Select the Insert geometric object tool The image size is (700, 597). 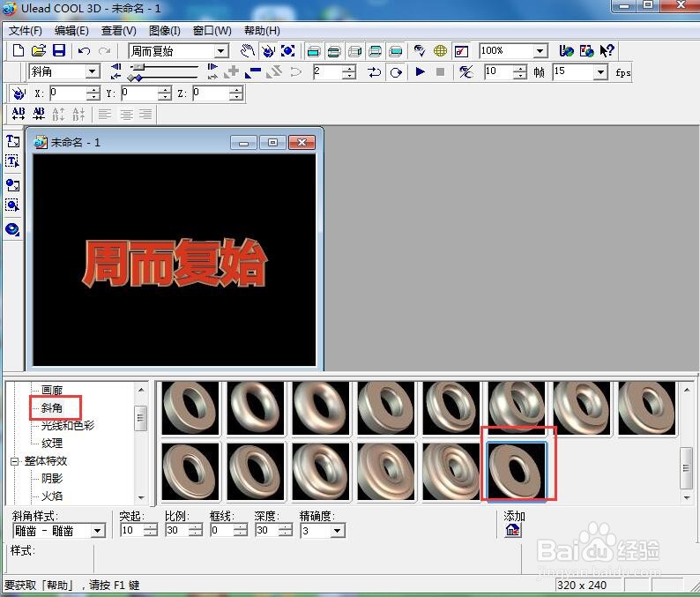13,229
